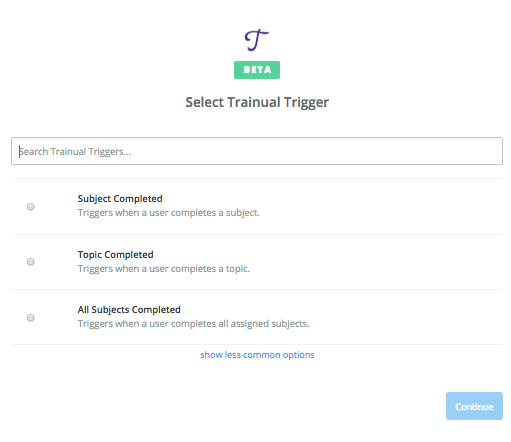Screen dimensions: 511x442
Task: Focus the Search Trainual Triggers field
Action: (x=257, y=151)
